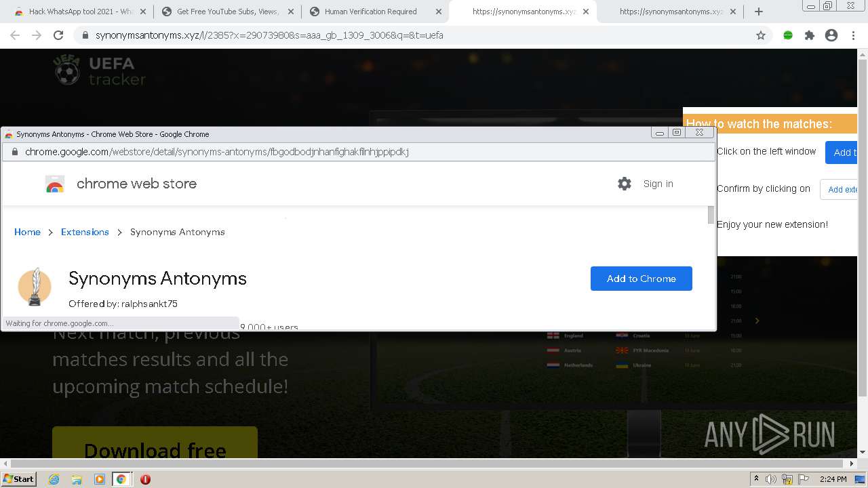Bookmark this page with the star icon

761,35
